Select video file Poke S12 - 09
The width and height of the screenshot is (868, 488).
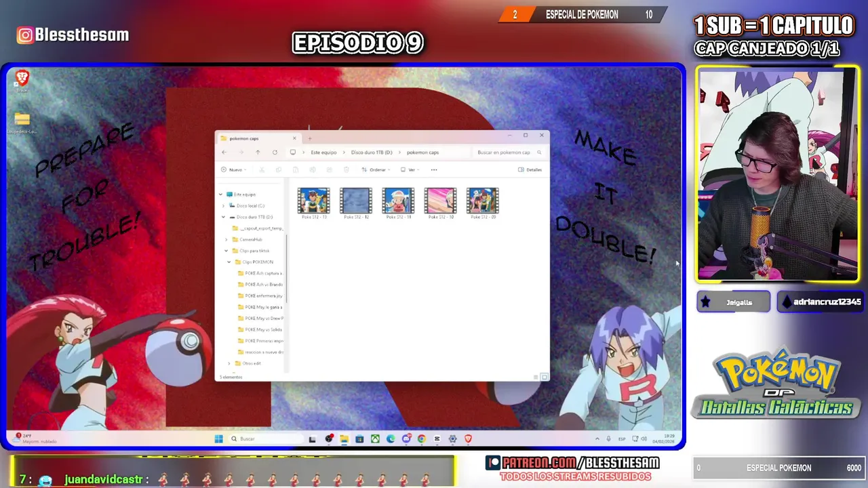pyautogui.click(x=483, y=203)
